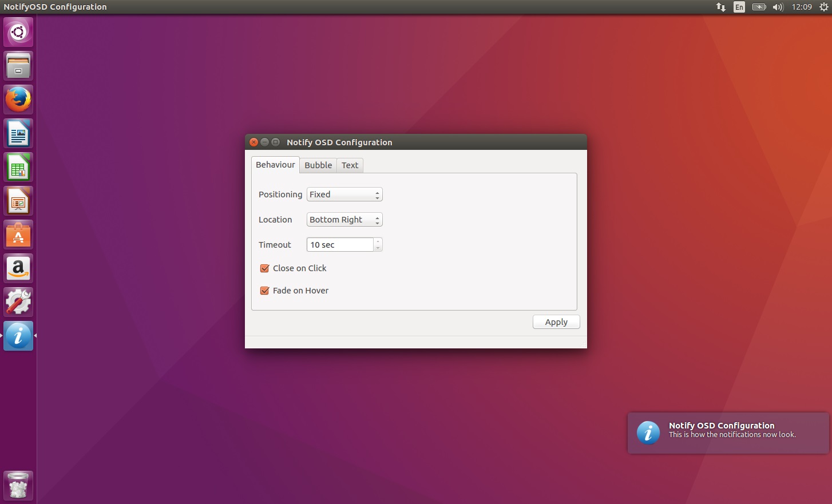Increase Timeout using the up stepper arrow
The image size is (832, 504).
(x=378, y=241)
